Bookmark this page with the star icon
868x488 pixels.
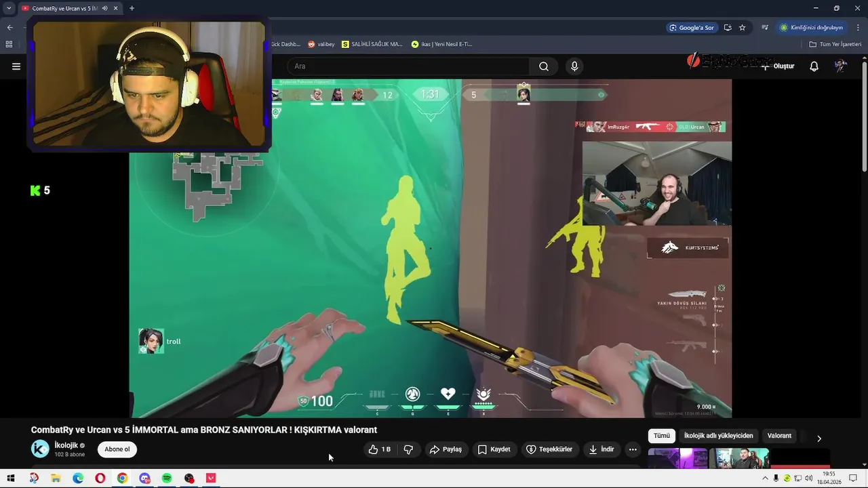click(x=743, y=28)
